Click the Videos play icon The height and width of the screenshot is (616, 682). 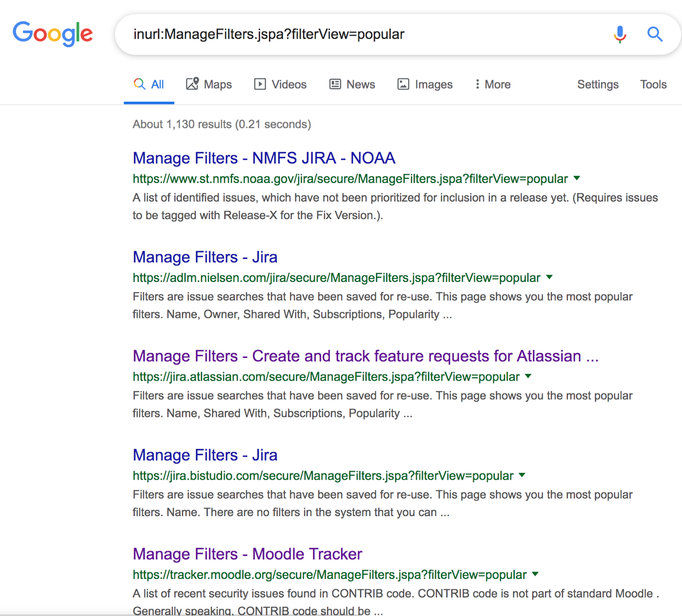coord(260,84)
